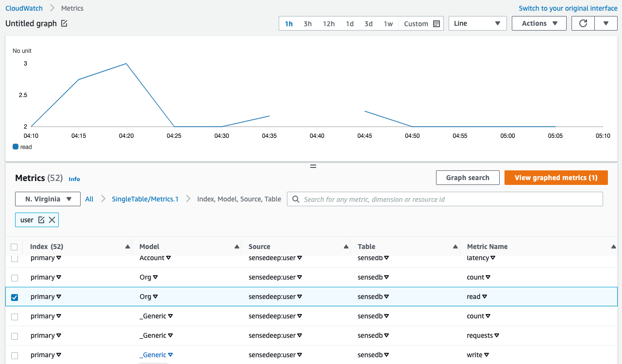Viewport: 622px width, 364px height.
Task: Click View graphed metrics (1) button
Action: pos(556,178)
